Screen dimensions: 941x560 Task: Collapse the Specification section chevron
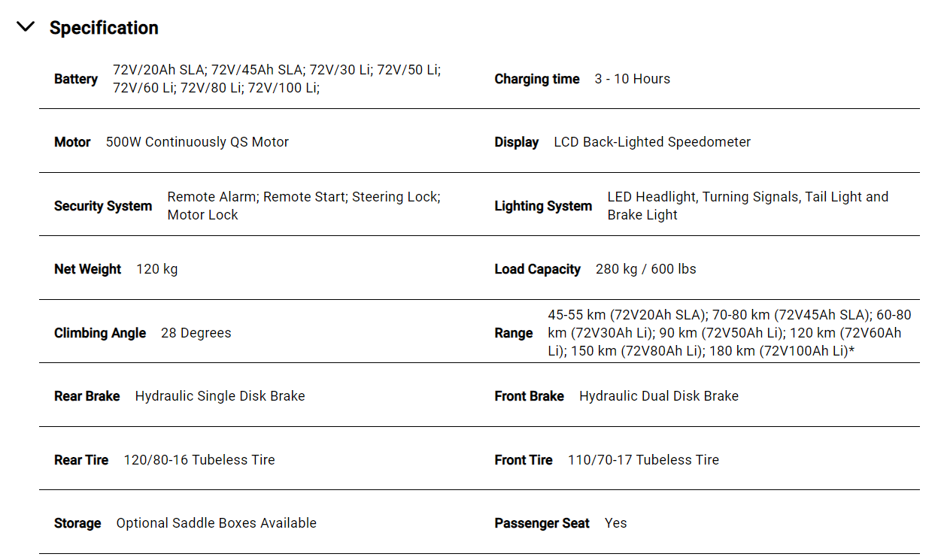pos(26,27)
